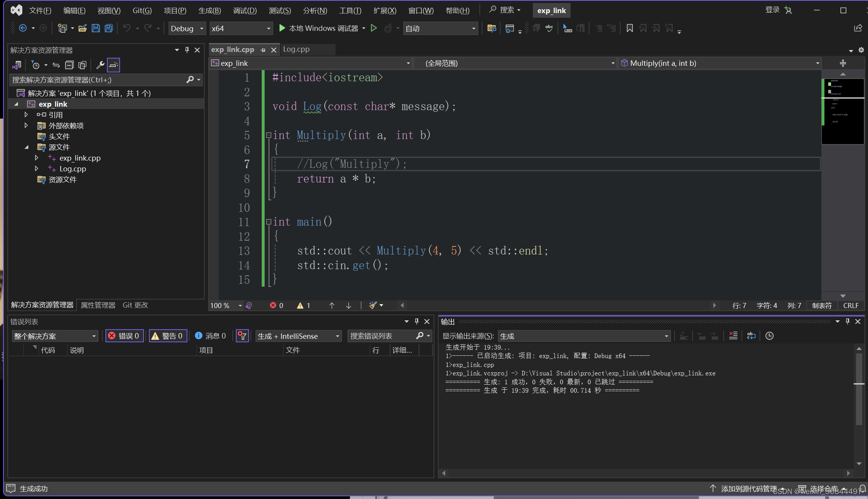Click Collapse All icon in Solution Explorer
868x499 pixels.
tap(69, 65)
